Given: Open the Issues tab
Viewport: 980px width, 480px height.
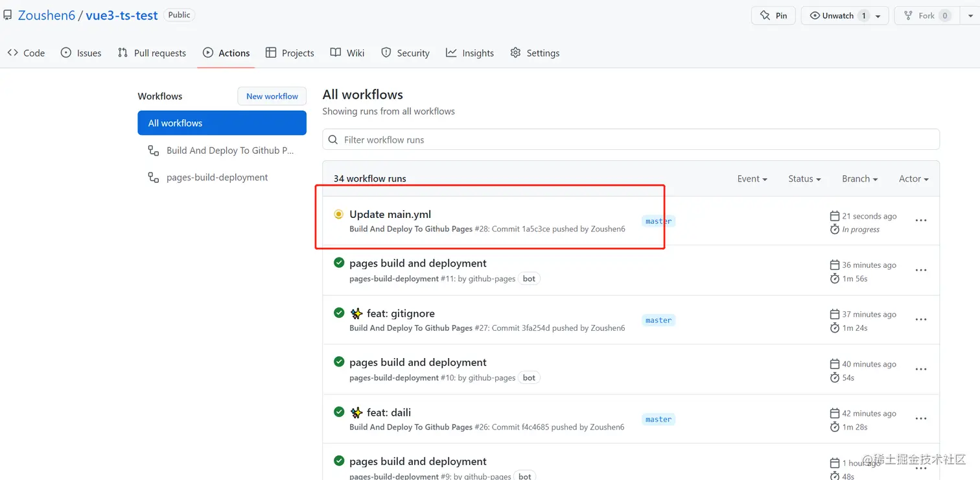Looking at the screenshot, I should (x=81, y=53).
